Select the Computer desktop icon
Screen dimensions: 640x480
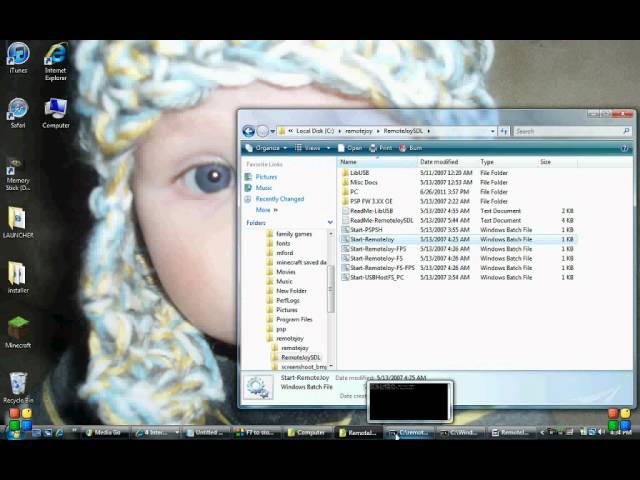56,113
